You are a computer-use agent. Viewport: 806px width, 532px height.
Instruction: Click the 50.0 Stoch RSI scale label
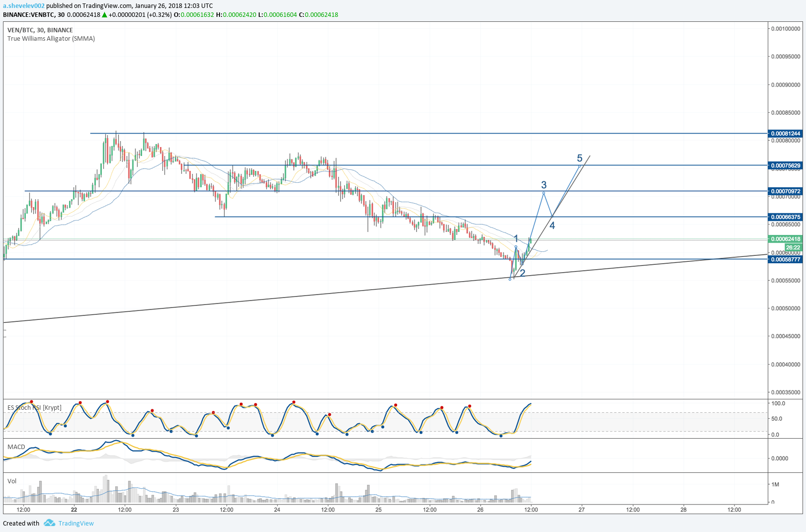click(777, 419)
